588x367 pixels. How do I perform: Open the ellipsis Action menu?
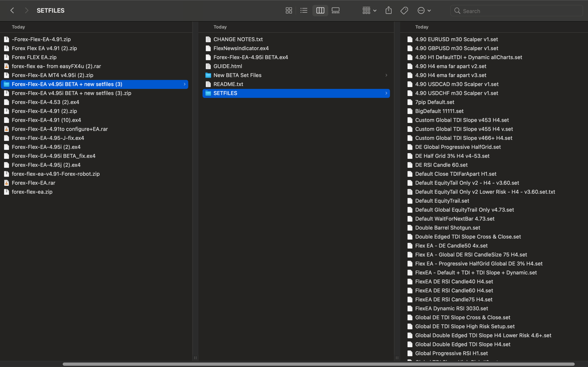(424, 11)
